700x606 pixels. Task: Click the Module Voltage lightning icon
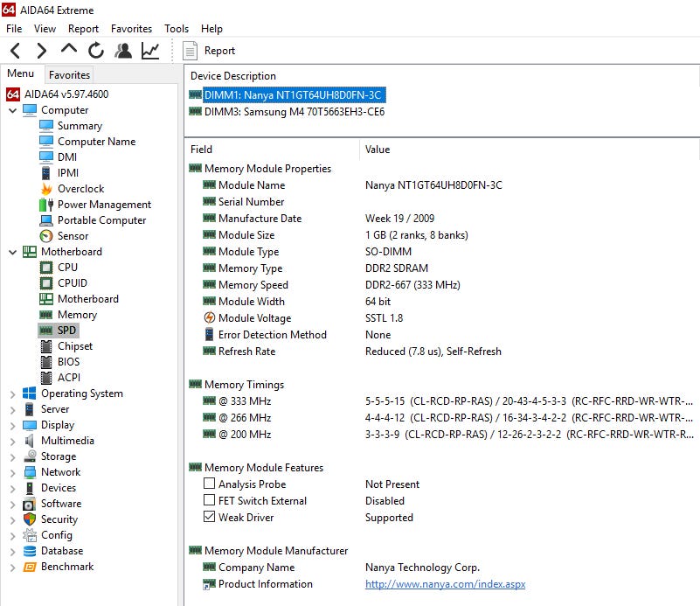click(x=210, y=318)
